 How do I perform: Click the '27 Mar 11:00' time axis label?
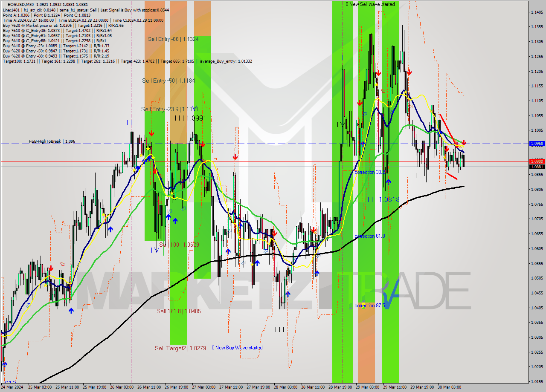[x=231, y=387]
